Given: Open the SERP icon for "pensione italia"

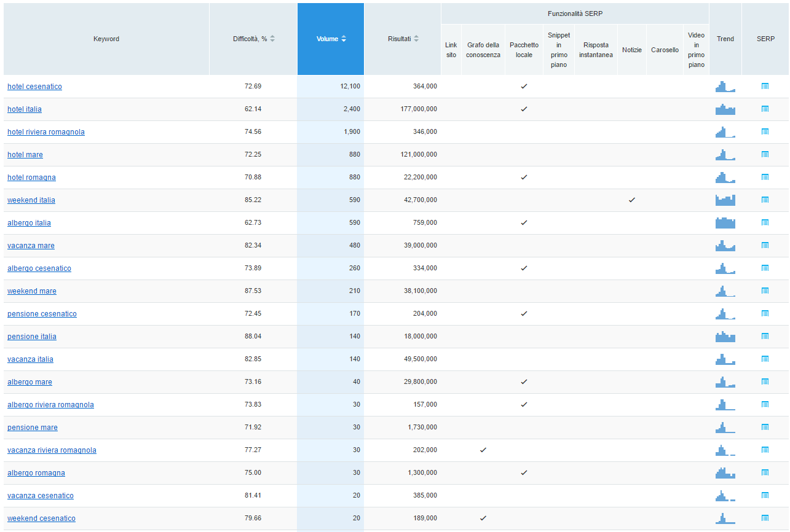Looking at the screenshot, I should pos(765,336).
